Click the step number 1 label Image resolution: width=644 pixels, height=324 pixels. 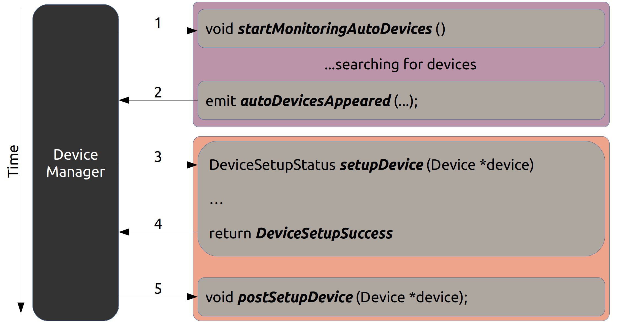[x=158, y=23]
